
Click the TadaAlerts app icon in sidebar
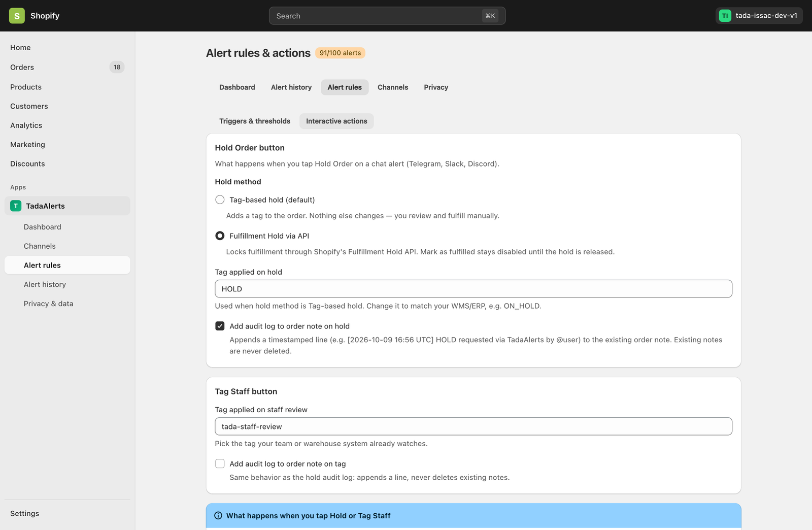coord(16,206)
